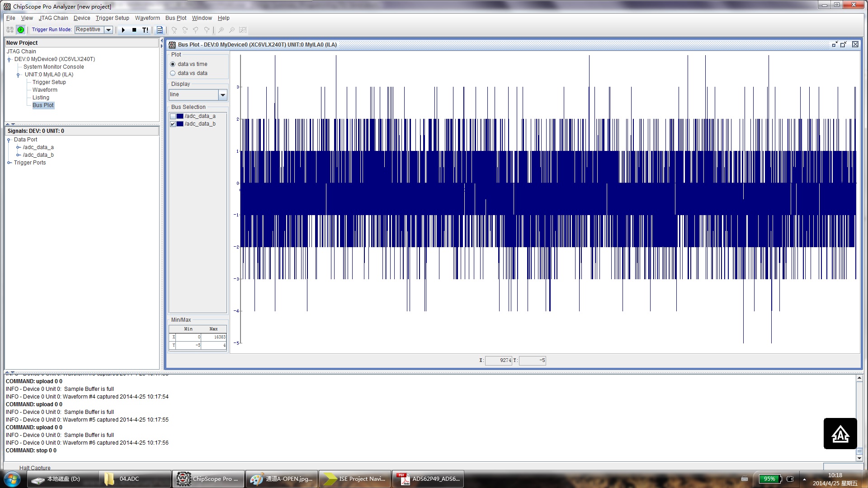868x488 pixels.
Task: Click the green P toolbar icon
Action: [21, 30]
